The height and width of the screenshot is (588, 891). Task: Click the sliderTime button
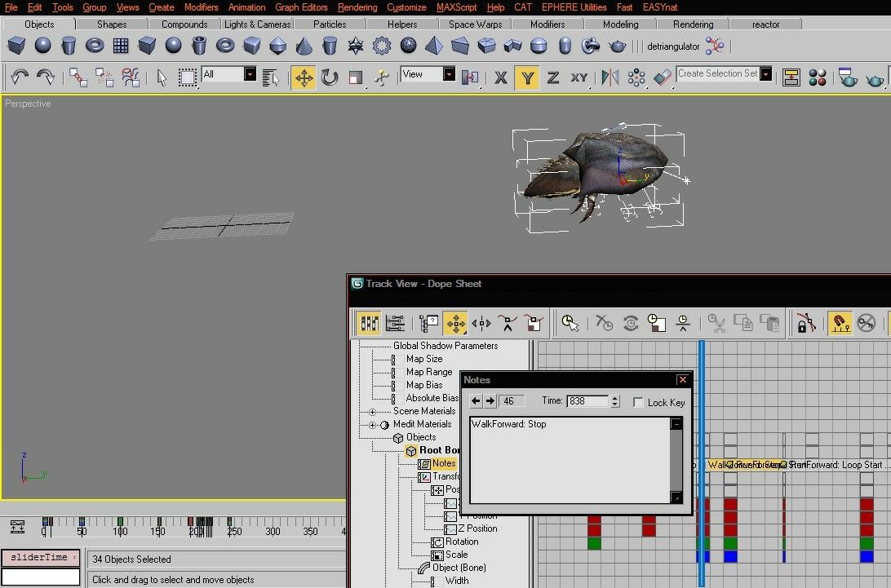click(x=40, y=557)
